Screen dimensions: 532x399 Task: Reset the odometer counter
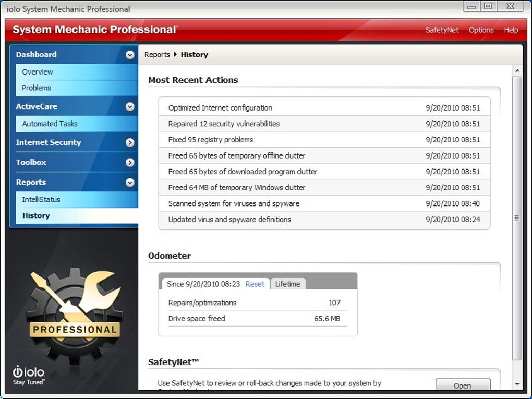(255, 284)
